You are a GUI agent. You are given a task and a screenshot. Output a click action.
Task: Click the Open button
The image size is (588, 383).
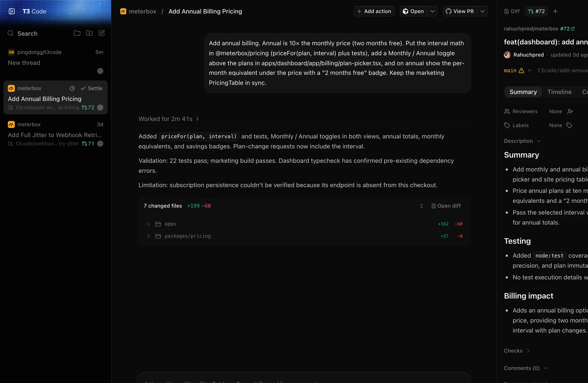click(x=414, y=11)
